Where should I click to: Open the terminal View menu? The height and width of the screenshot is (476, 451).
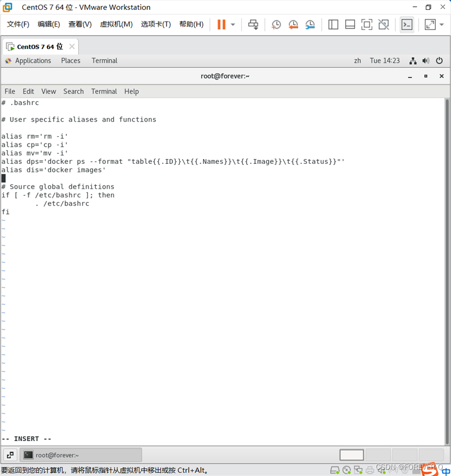pos(48,91)
